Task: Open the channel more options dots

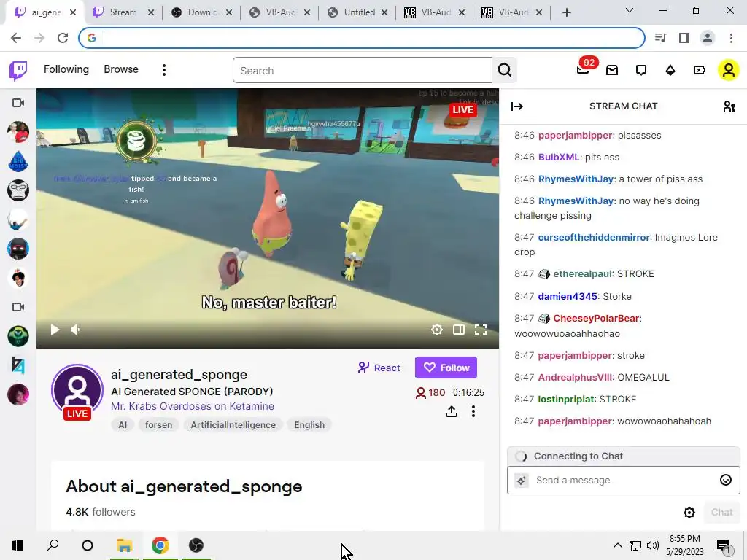Action: [x=473, y=411]
